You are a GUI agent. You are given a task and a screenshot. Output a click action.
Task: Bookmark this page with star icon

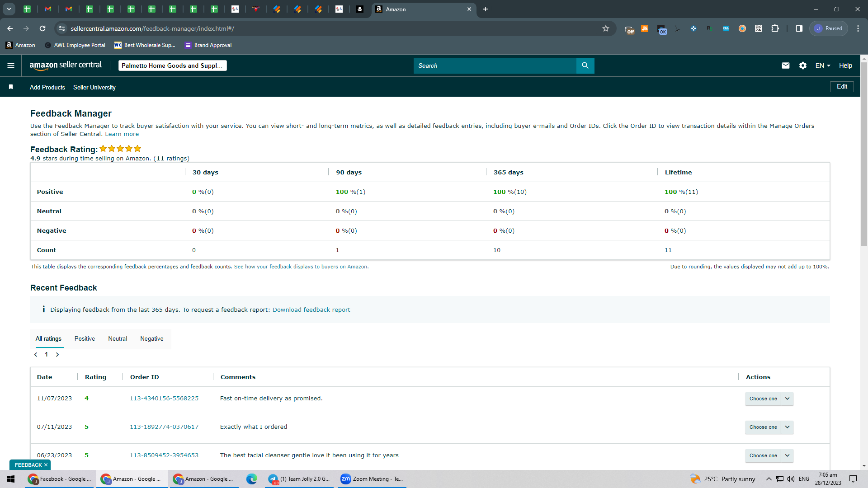point(606,28)
